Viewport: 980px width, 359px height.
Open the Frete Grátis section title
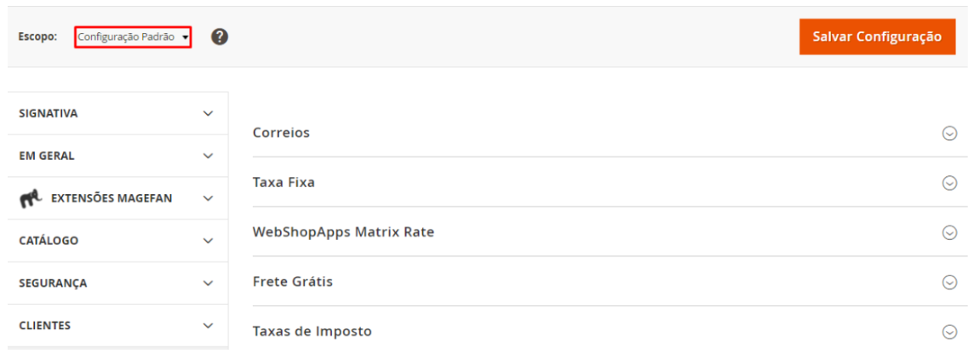[x=293, y=282]
